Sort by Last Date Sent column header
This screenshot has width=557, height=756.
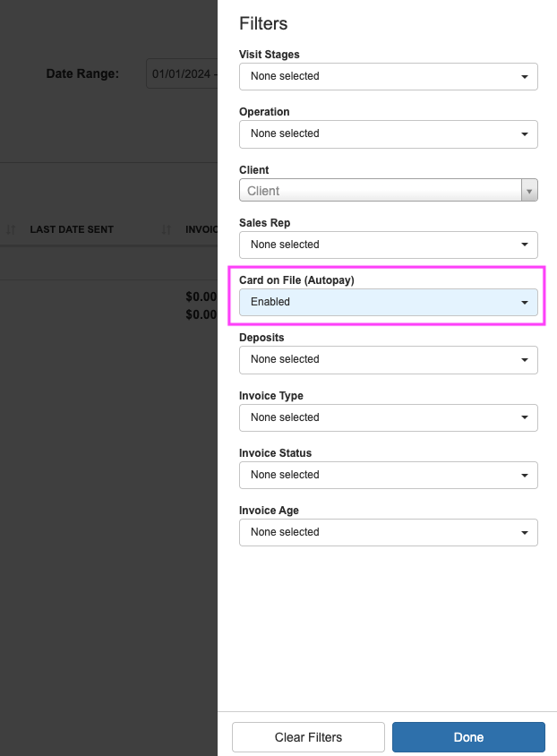point(72,230)
